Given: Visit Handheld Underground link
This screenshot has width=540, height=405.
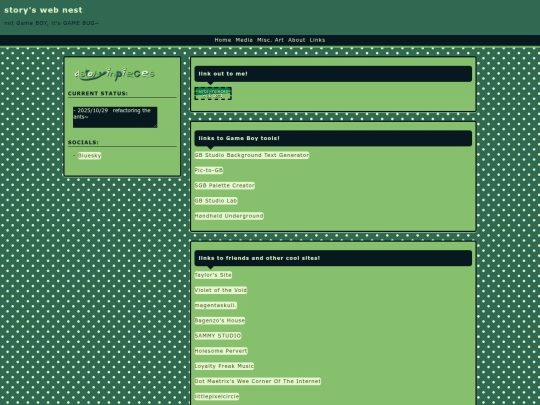Looking at the screenshot, I should pos(229,216).
